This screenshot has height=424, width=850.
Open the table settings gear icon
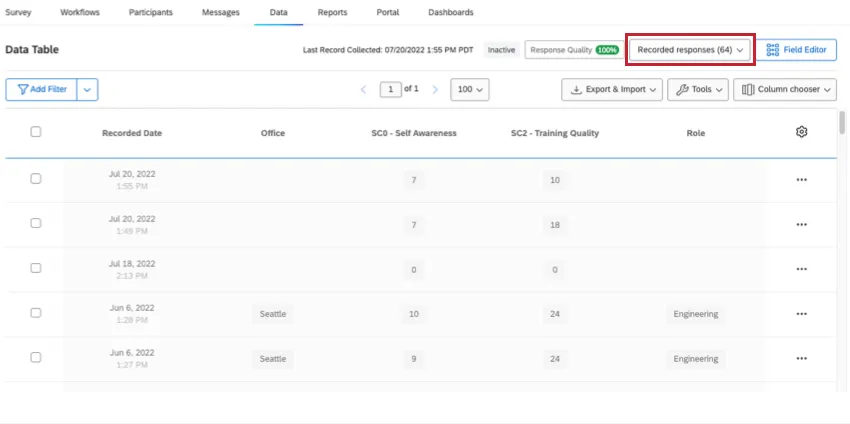[801, 132]
